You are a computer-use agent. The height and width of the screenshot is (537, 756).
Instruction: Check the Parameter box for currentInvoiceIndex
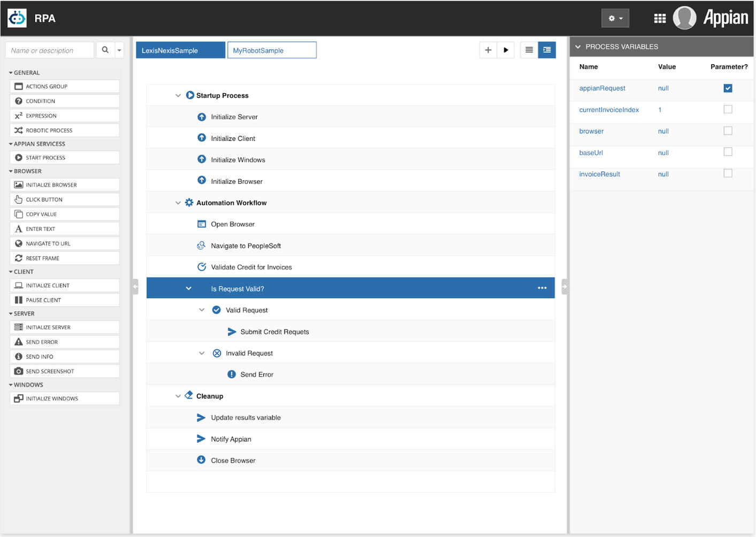(x=728, y=109)
